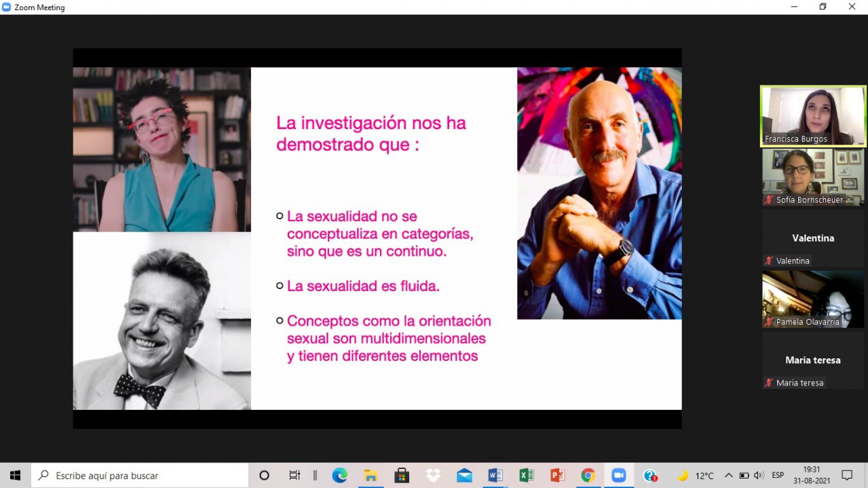This screenshot has height=488, width=868.
Task: Click the Sofía Bornscheuer name label
Action: (810, 200)
